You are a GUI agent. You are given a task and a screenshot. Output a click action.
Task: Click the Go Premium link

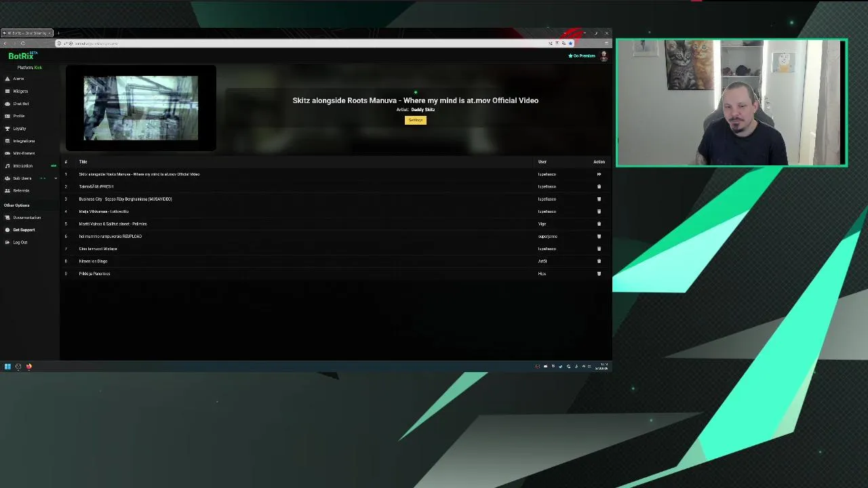[582, 56]
